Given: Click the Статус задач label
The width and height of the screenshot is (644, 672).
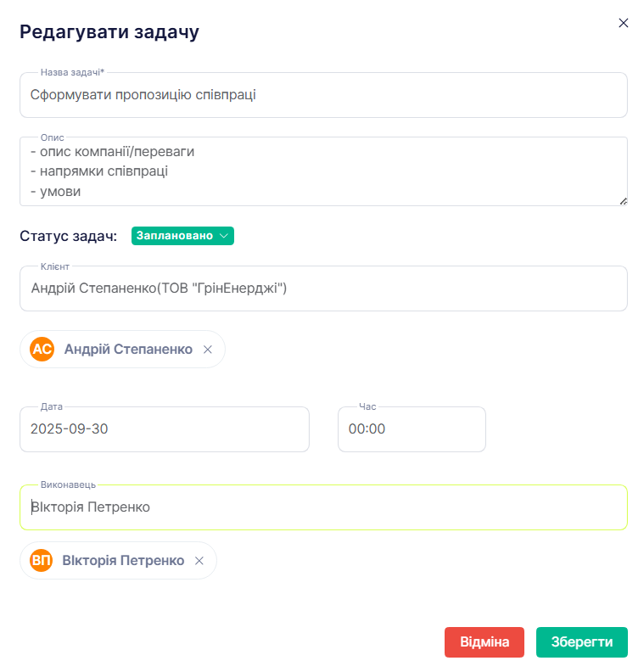Looking at the screenshot, I should pyautogui.click(x=69, y=236).
